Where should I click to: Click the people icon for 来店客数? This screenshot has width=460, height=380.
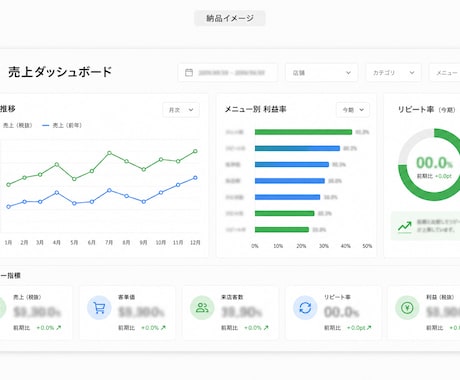202,307
